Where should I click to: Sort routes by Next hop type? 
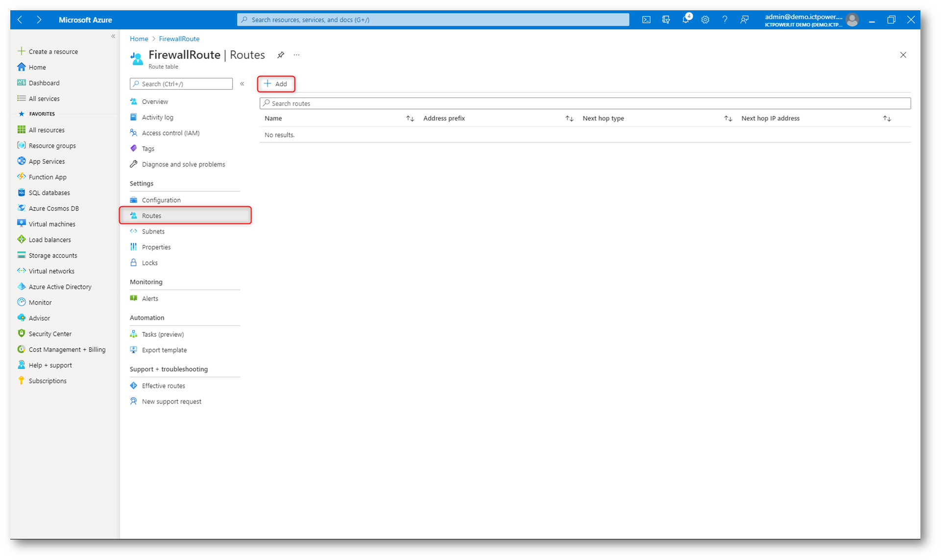pos(728,118)
